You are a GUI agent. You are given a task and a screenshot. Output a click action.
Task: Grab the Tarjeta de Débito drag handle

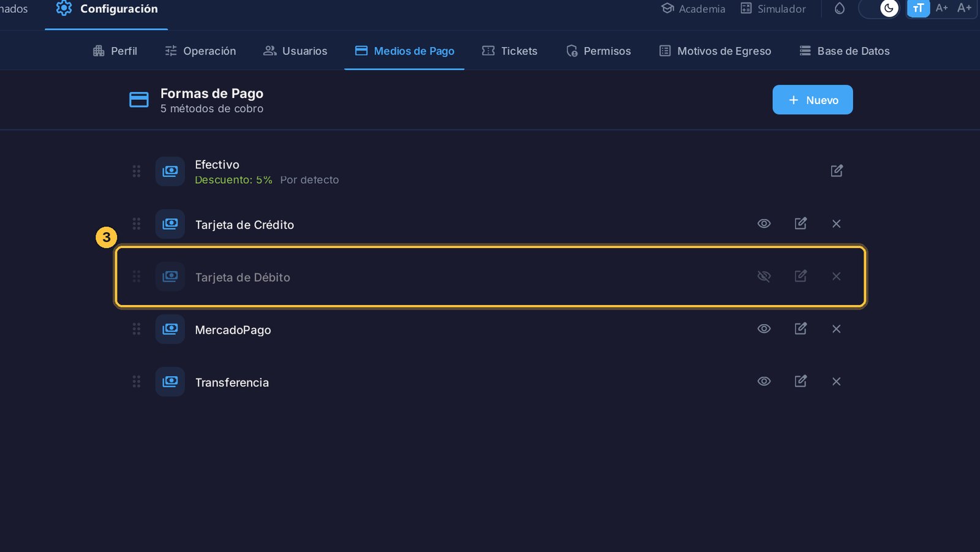point(137,276)
